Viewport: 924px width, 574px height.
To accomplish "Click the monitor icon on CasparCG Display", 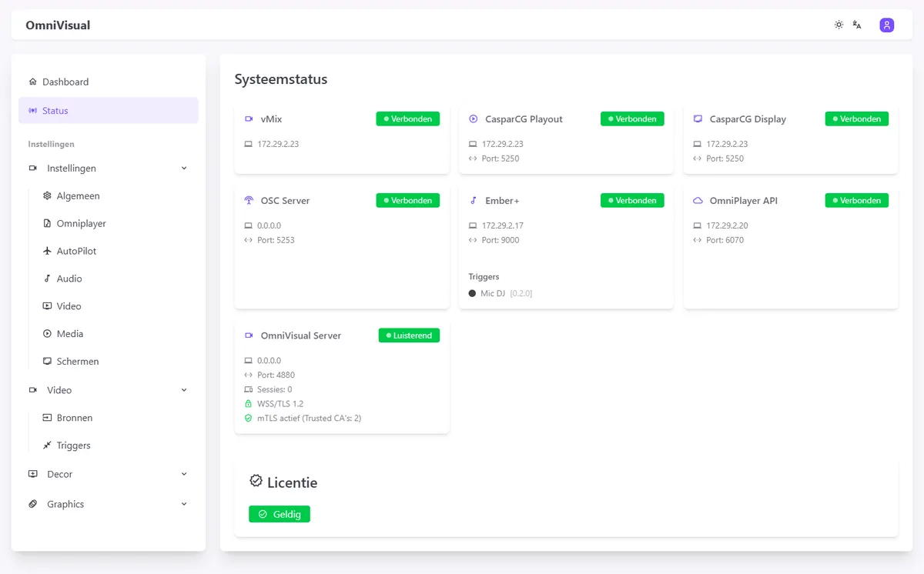I will [698, 119].
